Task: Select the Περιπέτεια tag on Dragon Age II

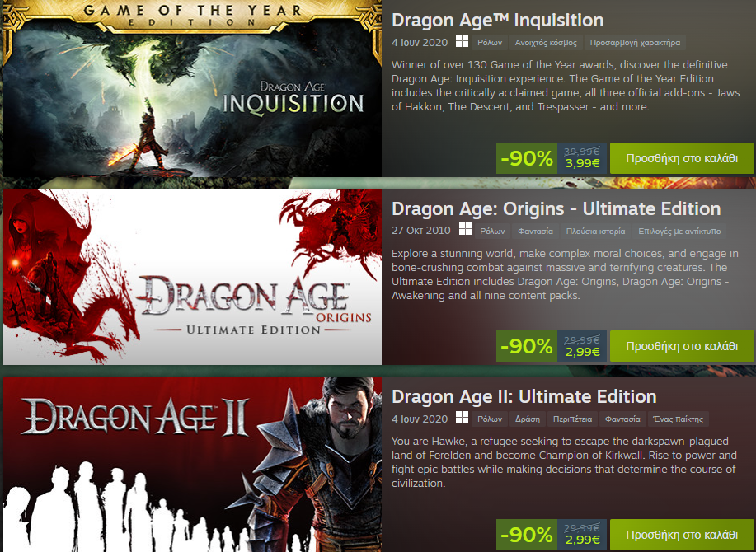Action: [572, 419]
